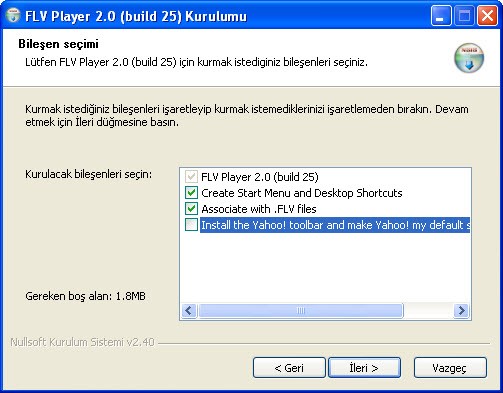Close the FLV Player setup window

487,16
